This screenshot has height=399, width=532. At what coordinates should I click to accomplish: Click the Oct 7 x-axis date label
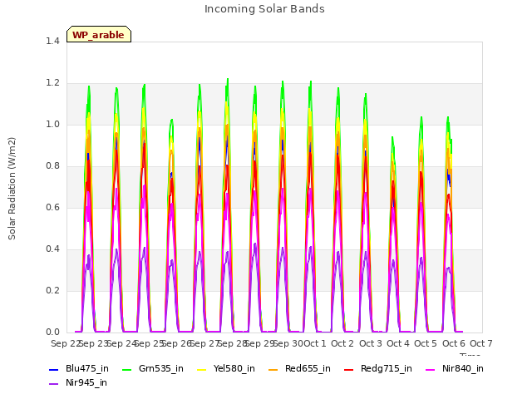pyautogui.click(x=481, y=343)
